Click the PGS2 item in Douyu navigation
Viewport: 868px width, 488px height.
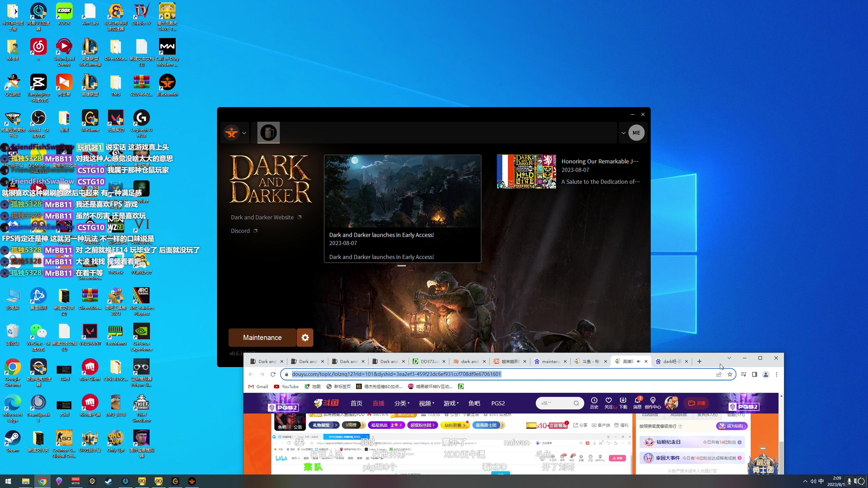click(498, 403)
